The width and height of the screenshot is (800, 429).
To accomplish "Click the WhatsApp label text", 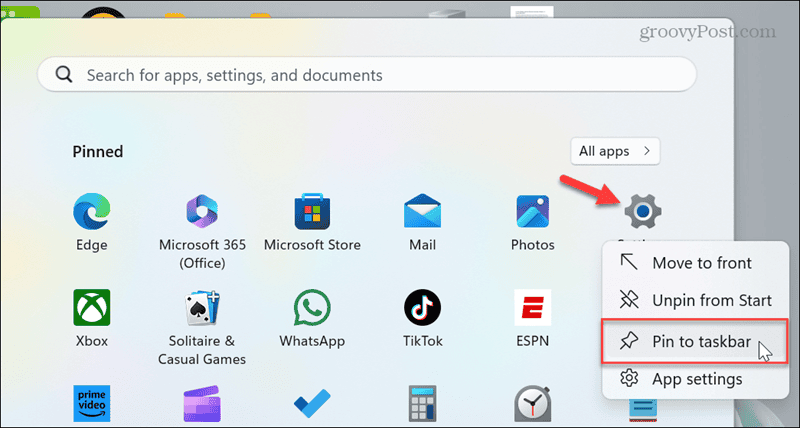I will [x=312, y=341].
